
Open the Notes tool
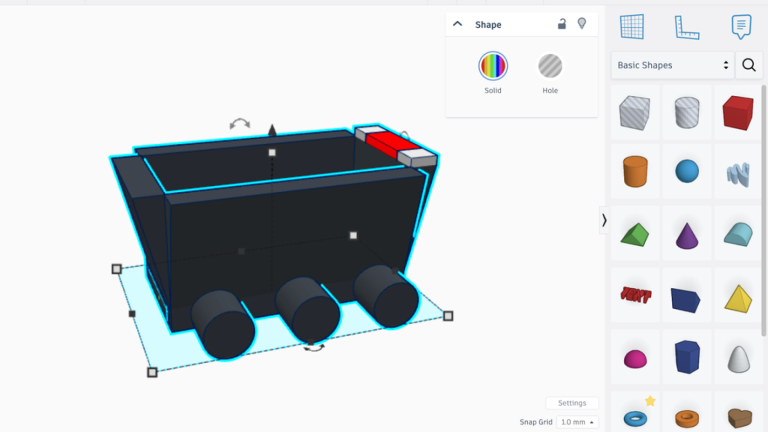coord(741,26)
